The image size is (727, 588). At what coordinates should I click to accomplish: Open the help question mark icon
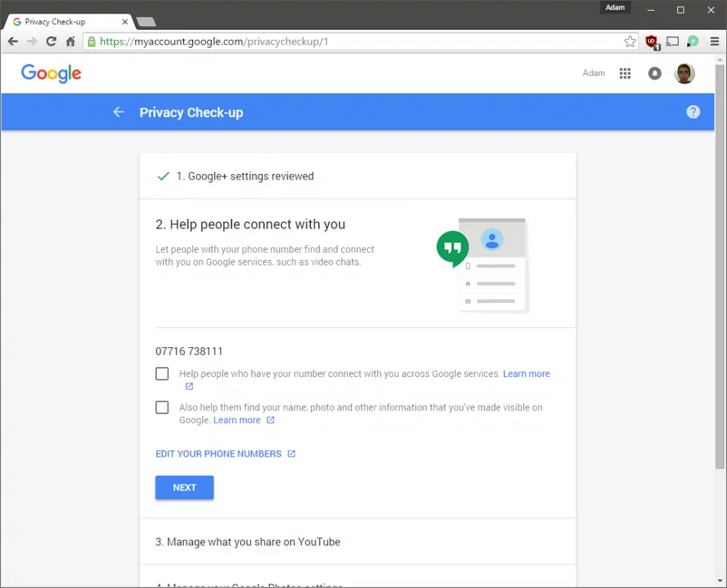point(693,111)
